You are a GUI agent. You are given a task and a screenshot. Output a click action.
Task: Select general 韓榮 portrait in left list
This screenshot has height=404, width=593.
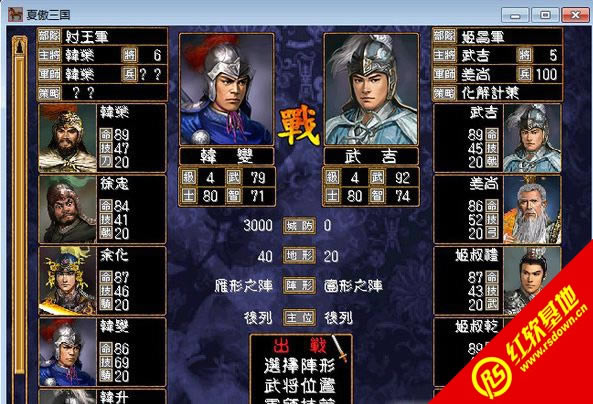click(x=68, y=138)
